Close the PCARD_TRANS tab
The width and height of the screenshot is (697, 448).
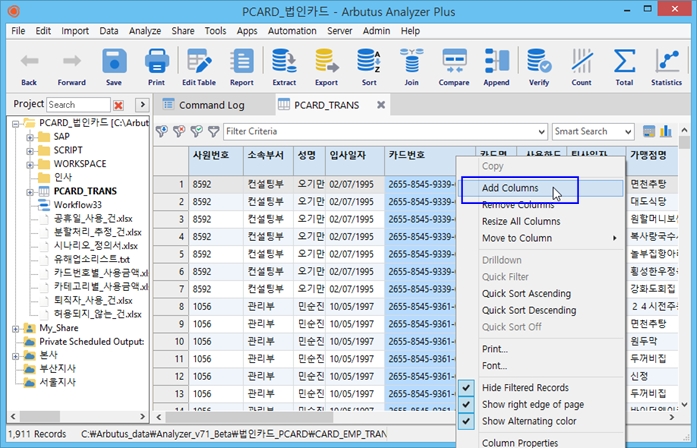pos(381,105)
